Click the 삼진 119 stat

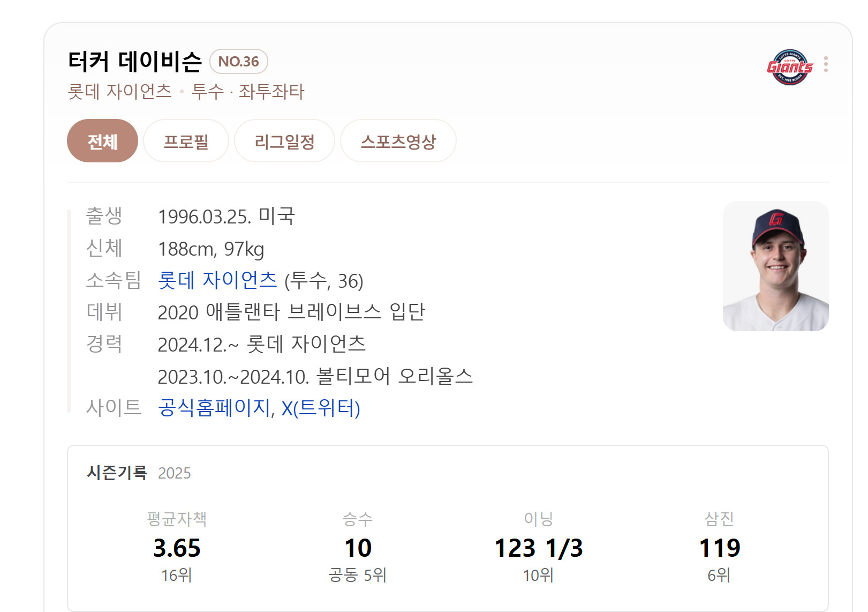point(719,547)
